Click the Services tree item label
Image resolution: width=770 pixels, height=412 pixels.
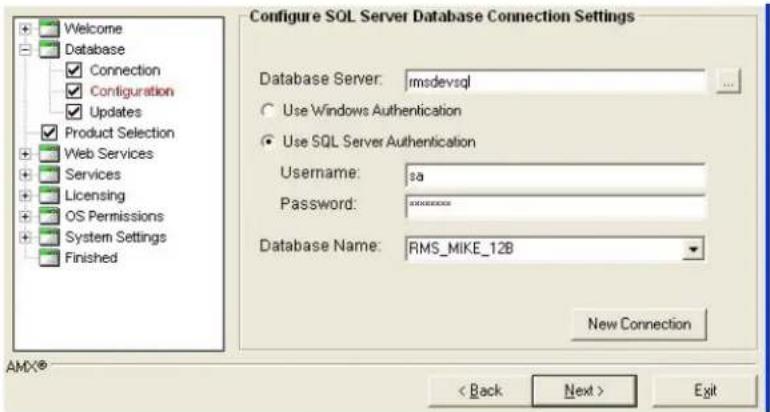[x=92, y=174]
